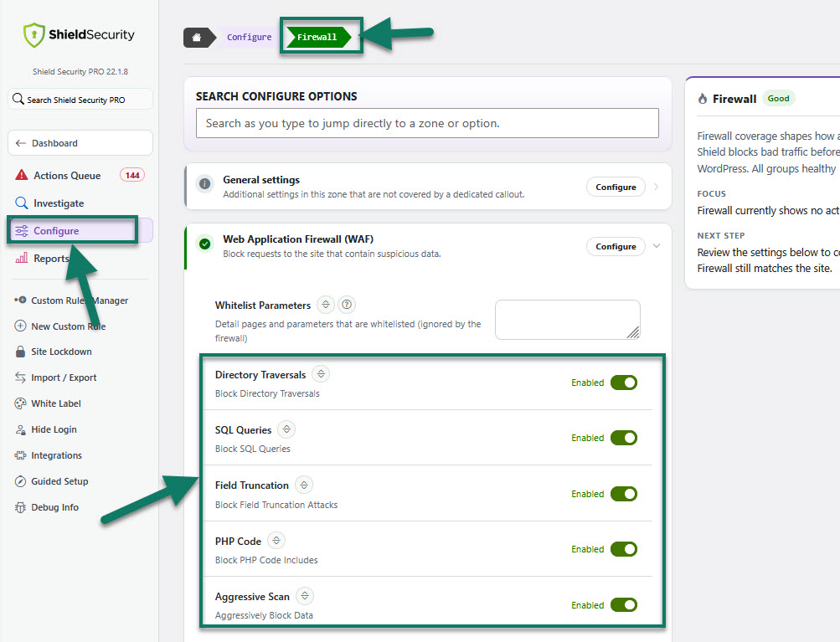Viewport: 840px width, 642px height.
Task: Click the Whitelist Parameters text area
Action: (x=567, y=320)
